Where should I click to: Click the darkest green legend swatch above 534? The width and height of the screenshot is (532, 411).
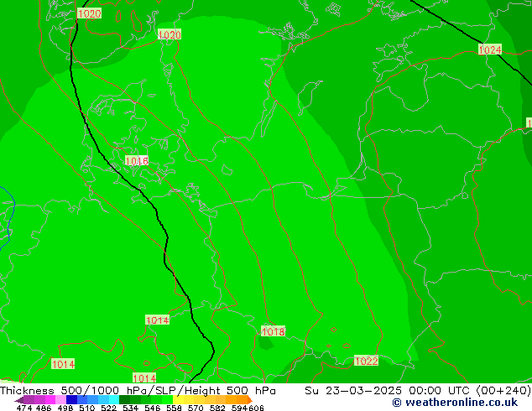click(x=124, y=400)
